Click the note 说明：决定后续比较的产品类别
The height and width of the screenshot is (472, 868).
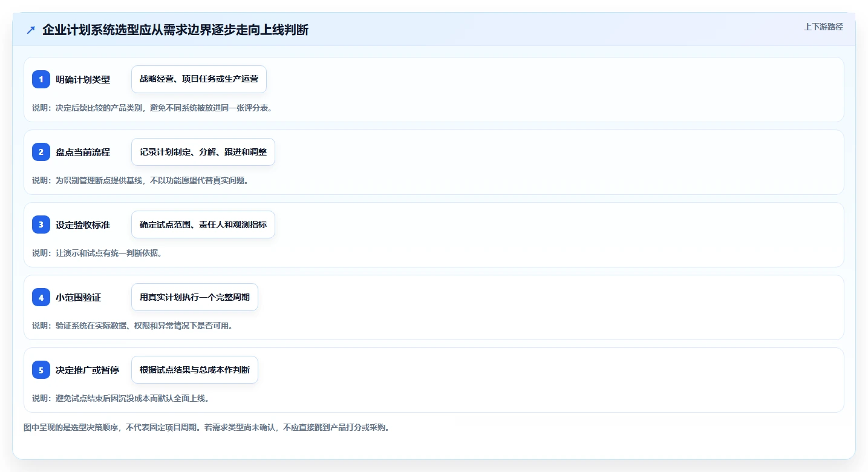(152, 108)
